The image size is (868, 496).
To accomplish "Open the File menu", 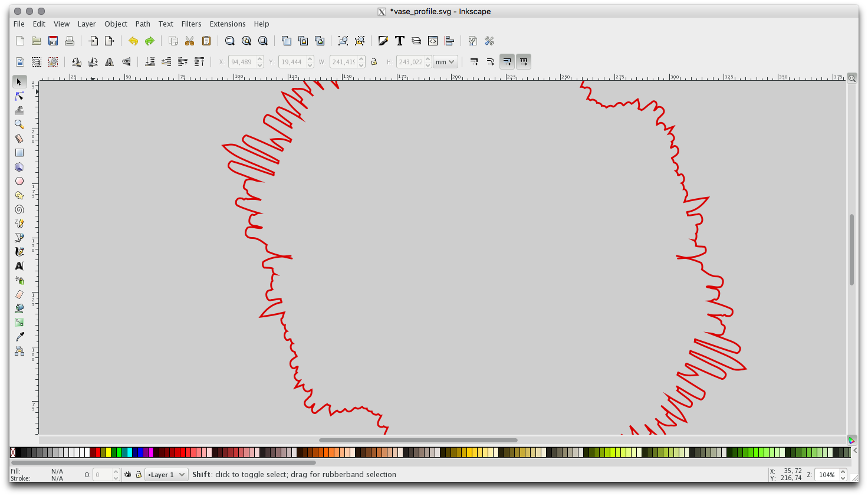I will click(x=19, y=24).
